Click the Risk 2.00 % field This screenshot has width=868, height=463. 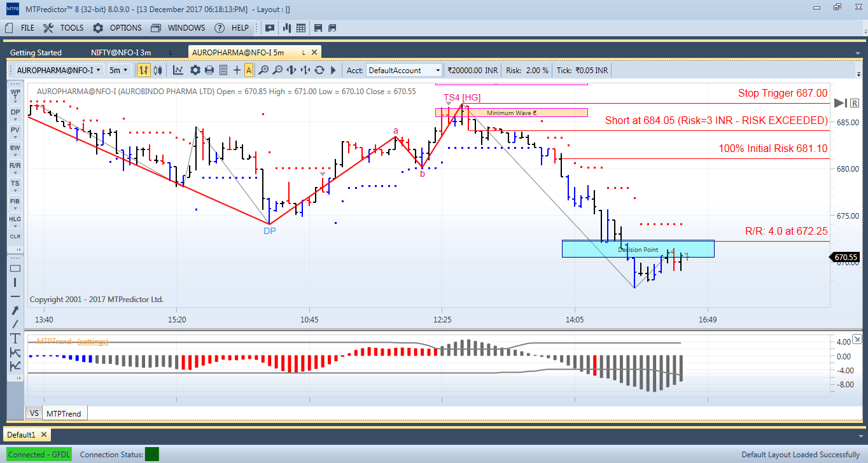point(527,71)
